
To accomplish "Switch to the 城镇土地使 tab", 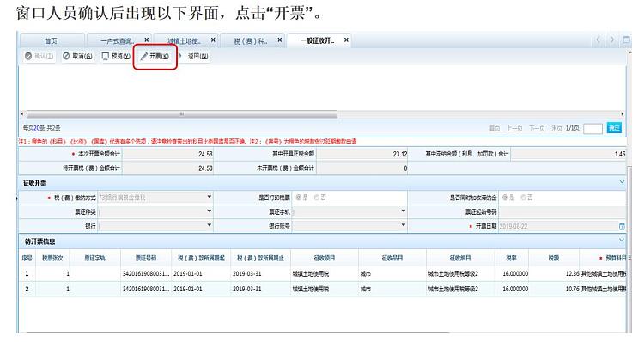I will (184, 40).
